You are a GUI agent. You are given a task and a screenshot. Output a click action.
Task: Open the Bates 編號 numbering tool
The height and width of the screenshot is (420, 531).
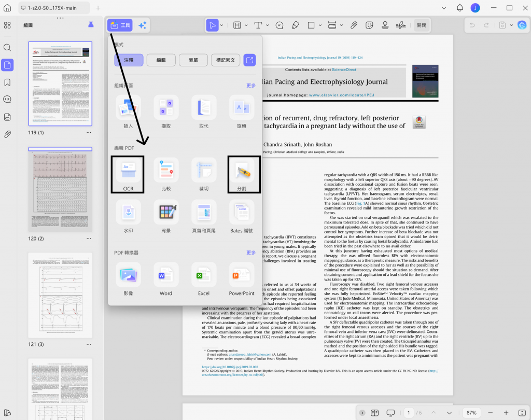click(x=242, y=217)
